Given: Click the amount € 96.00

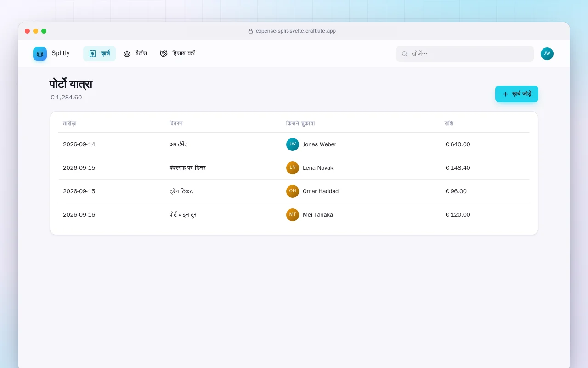Looking at the screenshot, I should pyautogui.click(x=456, y=191).
